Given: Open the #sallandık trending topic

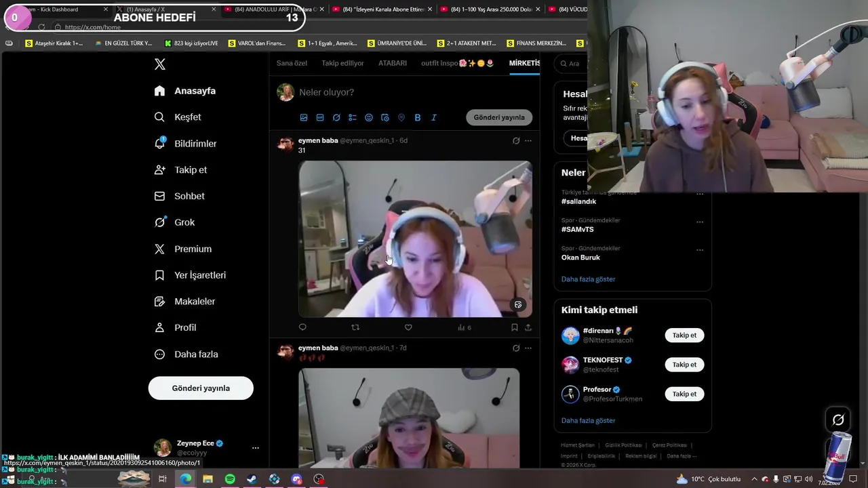Looking at the screenshot, I should click(x=578, y=201).
